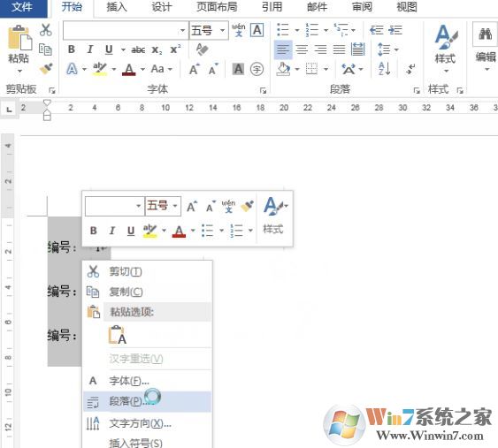Click 文字方向(X)... in the context menu
498x448 pixels.
click(x=147, y=423)
